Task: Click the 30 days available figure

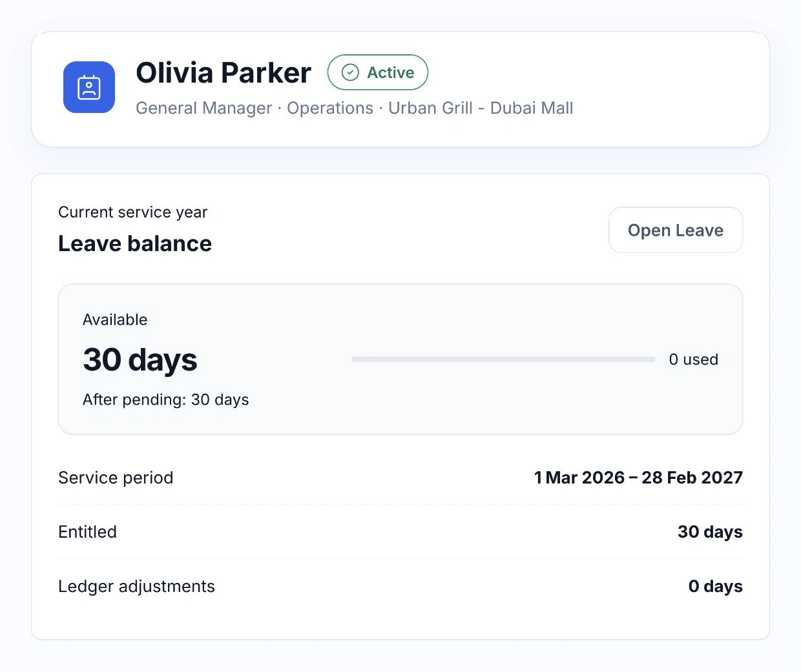Action: [140, 360]
